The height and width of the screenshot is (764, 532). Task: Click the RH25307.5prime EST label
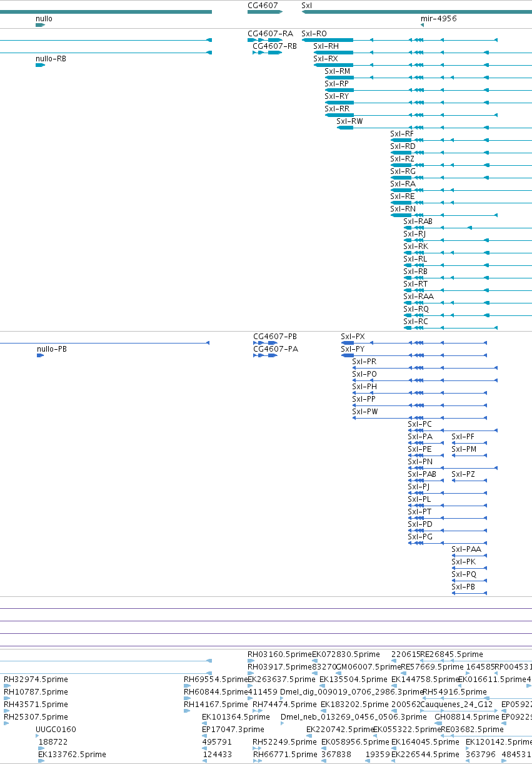click(36, 717)
